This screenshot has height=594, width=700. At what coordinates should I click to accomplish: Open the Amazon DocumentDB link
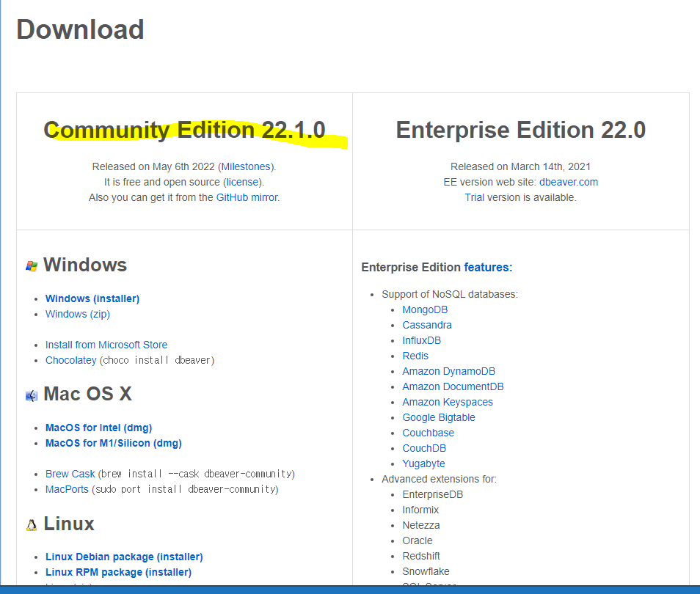(453, 386)
